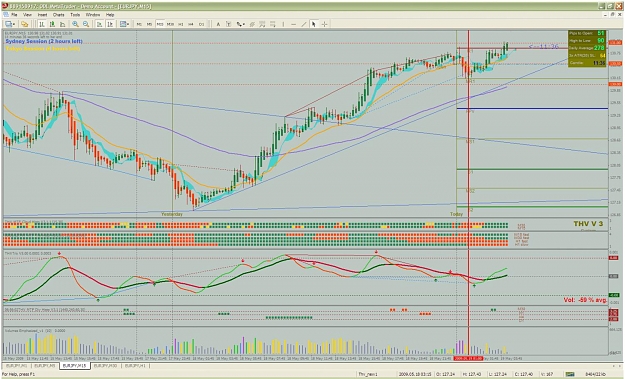Select the Text Label drawing tool
Screen dimensions: 625x379
[x=228, y=24]
